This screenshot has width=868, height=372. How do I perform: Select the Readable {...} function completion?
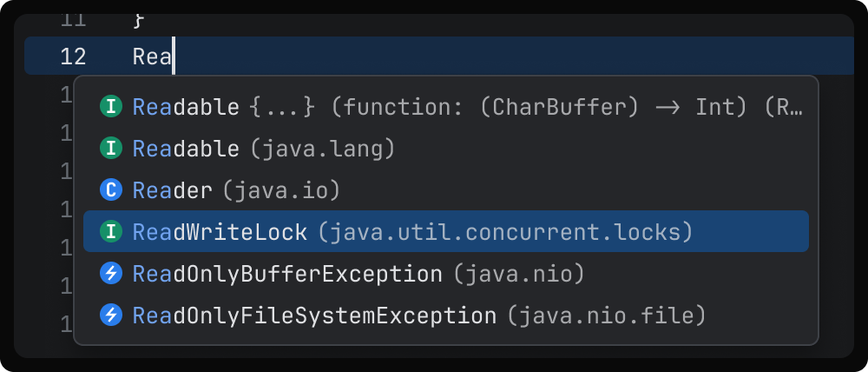point(186,107)
